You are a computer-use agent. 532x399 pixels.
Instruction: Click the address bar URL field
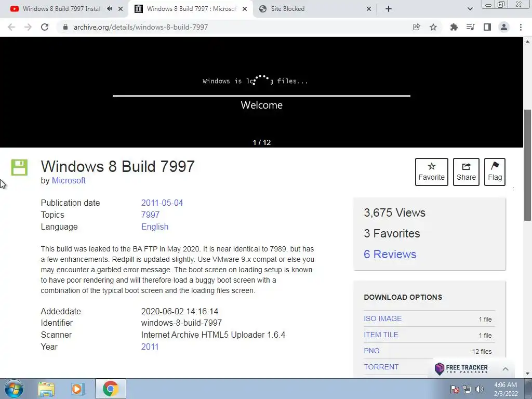(x=234, y=27)
